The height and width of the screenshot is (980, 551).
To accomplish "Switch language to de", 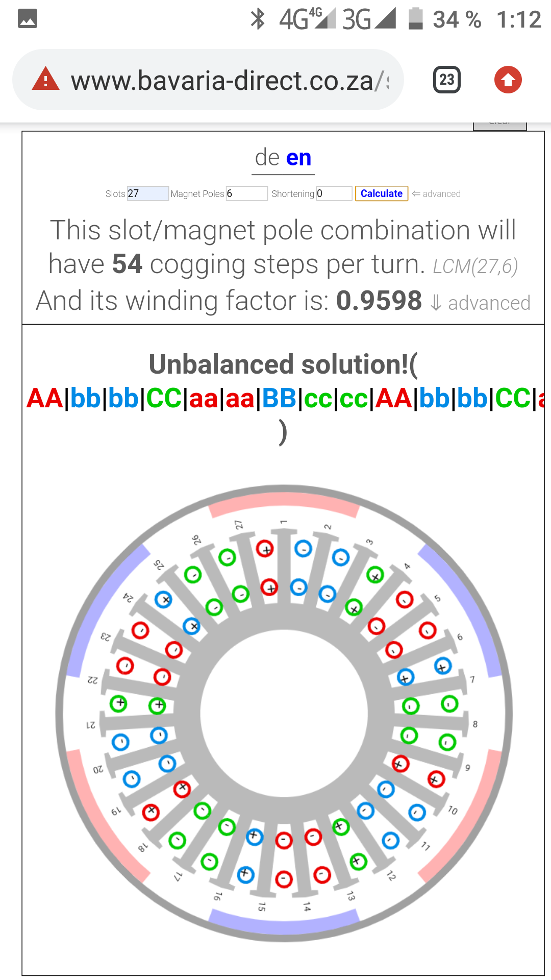I will click(267, 157).
